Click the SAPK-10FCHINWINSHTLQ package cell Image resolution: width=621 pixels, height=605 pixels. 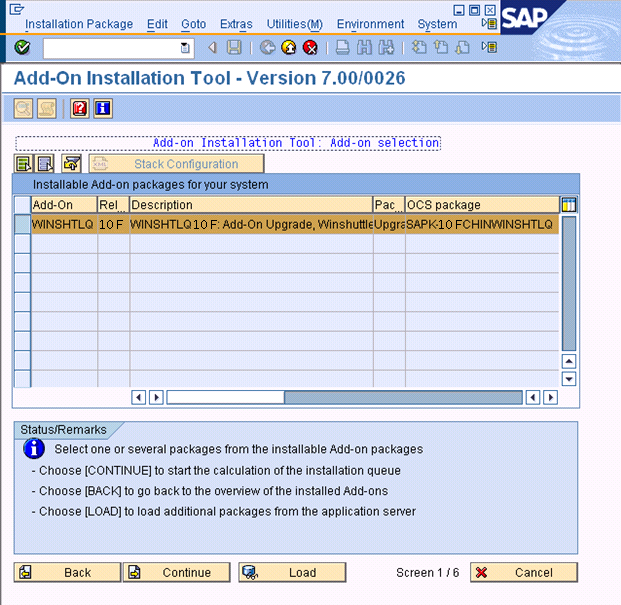click(x=482, y=224)
